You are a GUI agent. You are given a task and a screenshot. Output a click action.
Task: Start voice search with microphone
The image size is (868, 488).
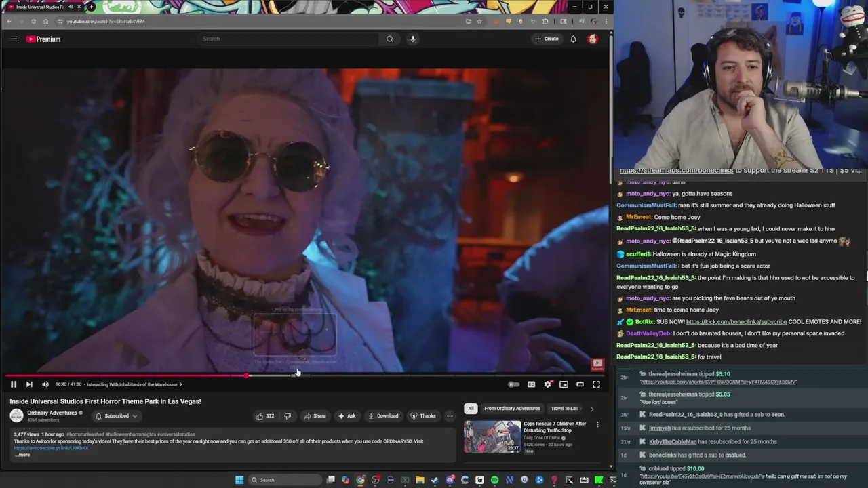click(412, 39)
